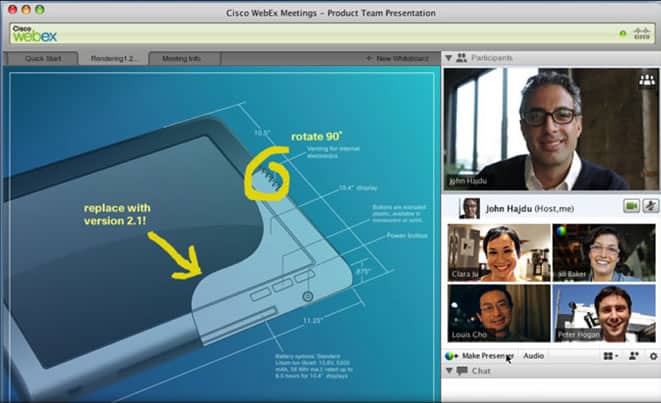Viewport: 661px width, 403px height.
Task: Click the presenter ball icon beside Make Presenter
Action: pos(450,356)
